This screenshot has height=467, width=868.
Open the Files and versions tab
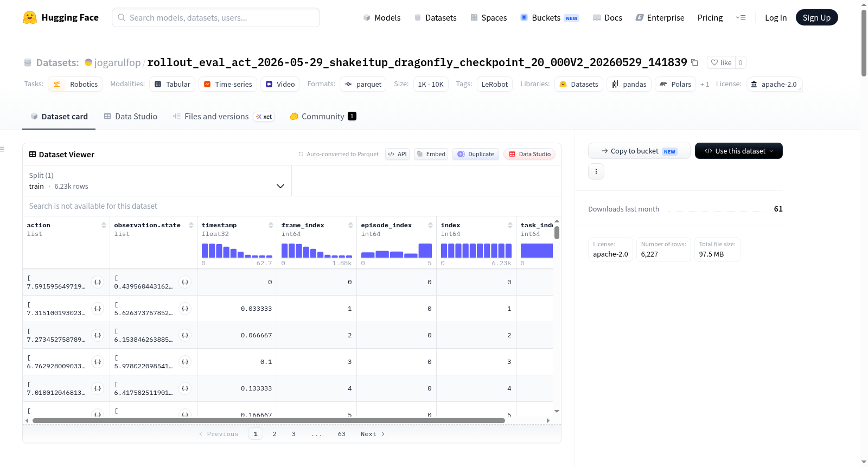[x=223, y=116]
